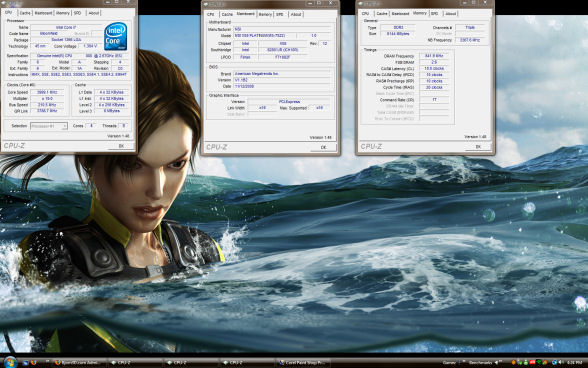Select the About tab in the left CPU-Z window

point(93,13)
